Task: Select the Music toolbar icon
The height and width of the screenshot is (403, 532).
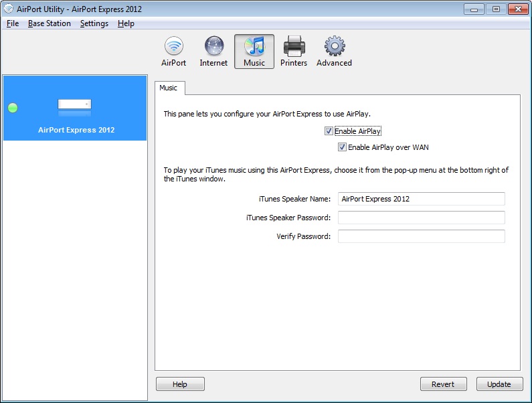Action: tap(254, 52)
